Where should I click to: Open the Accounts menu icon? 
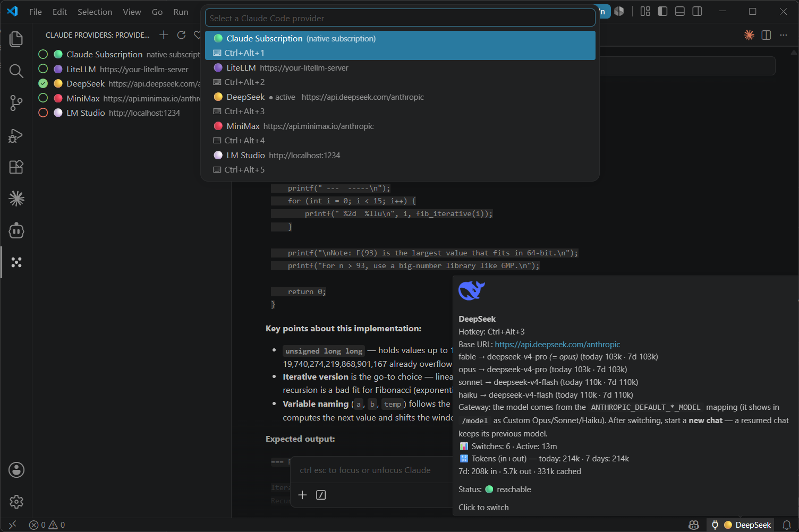point(16,470)
